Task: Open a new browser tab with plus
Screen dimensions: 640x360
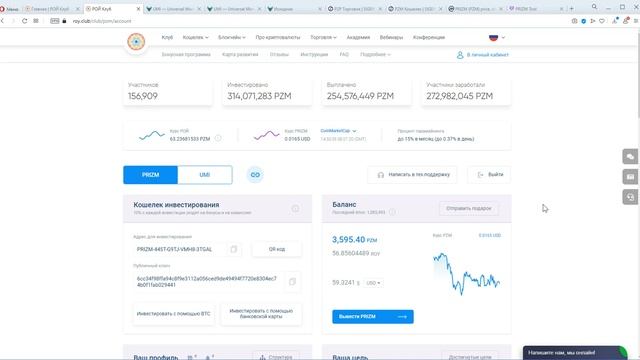Action: tap(571, 9)
